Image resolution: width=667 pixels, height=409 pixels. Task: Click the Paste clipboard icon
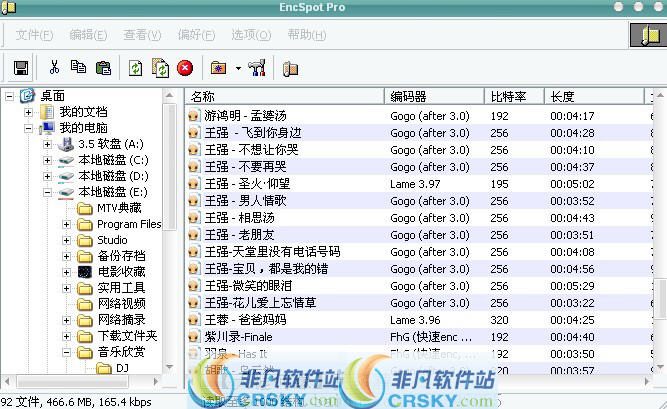[x=103, y=68]
